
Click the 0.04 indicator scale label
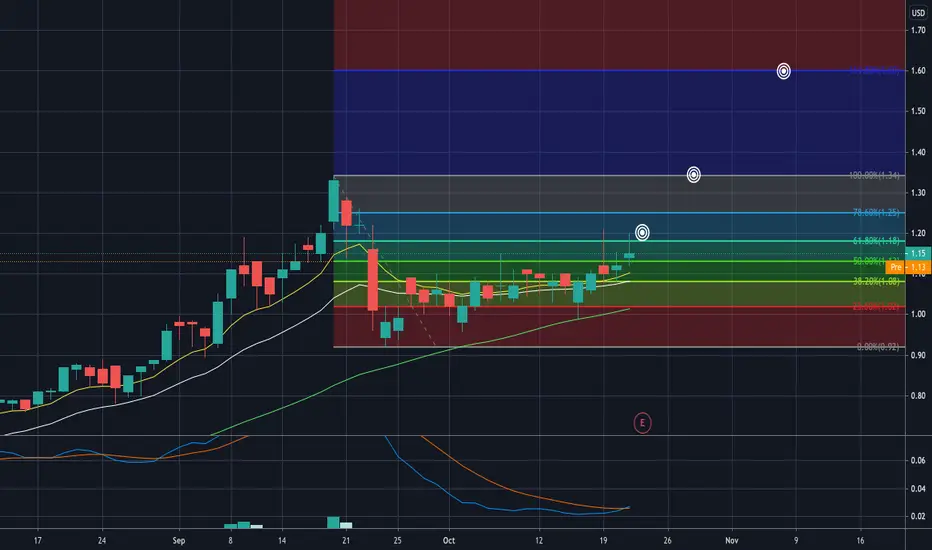[918, 489]
